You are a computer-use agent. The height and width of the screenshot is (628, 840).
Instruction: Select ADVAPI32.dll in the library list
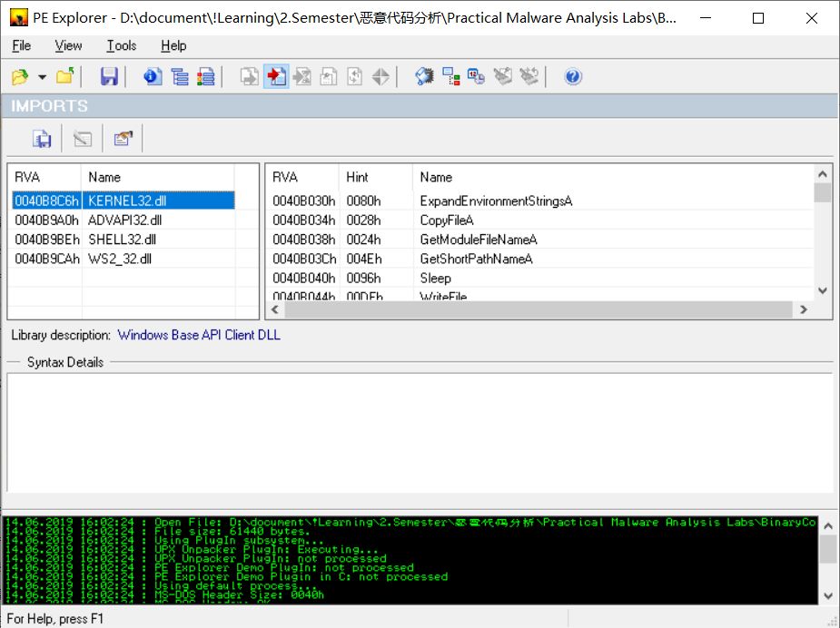click(x=124, y=220)
